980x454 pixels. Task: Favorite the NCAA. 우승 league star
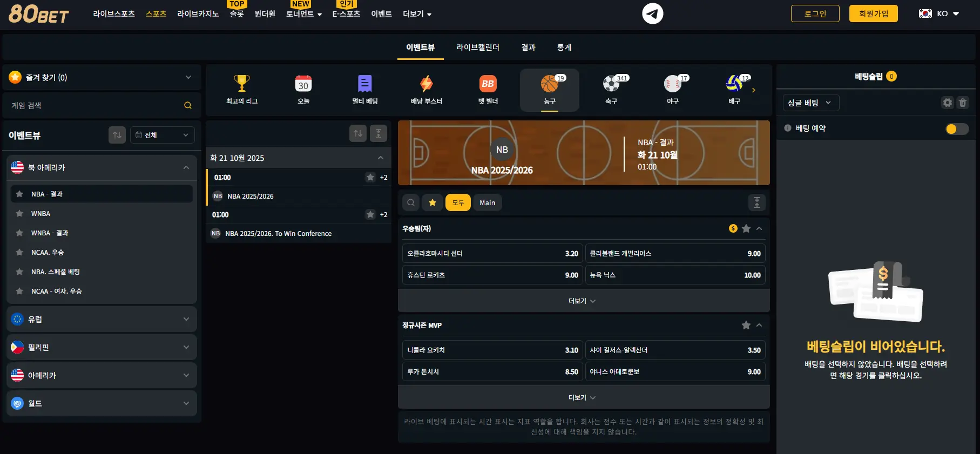[19, 252]
